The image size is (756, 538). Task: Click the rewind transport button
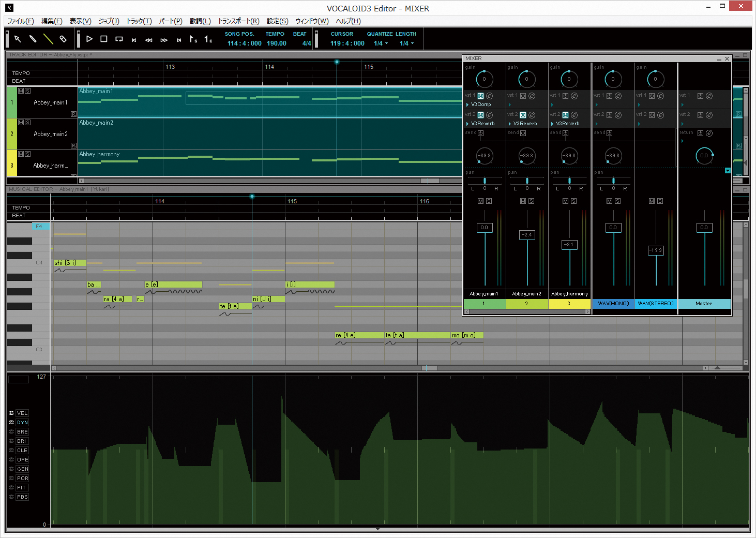click(x=149, y=40)
